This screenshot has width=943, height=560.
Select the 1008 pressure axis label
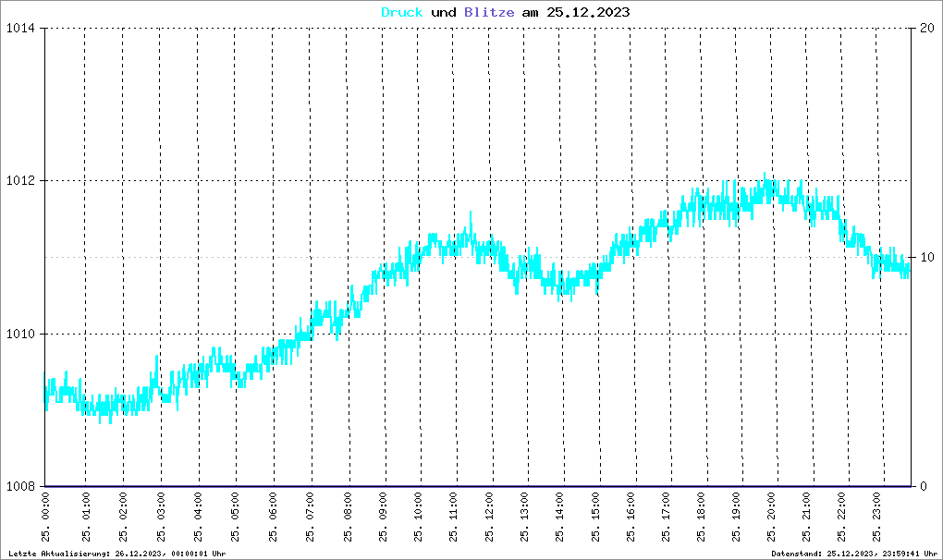click(x=20, y=486)
